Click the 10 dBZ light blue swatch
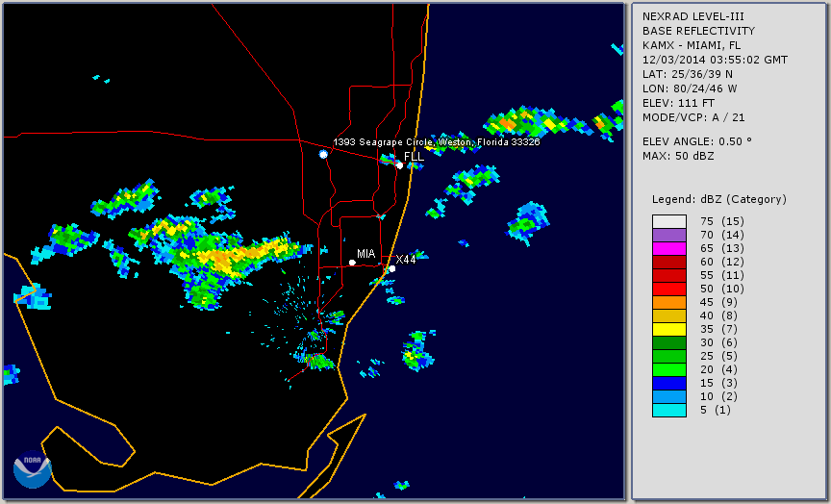Screen dimensions: 831x504 coord(668,396)
